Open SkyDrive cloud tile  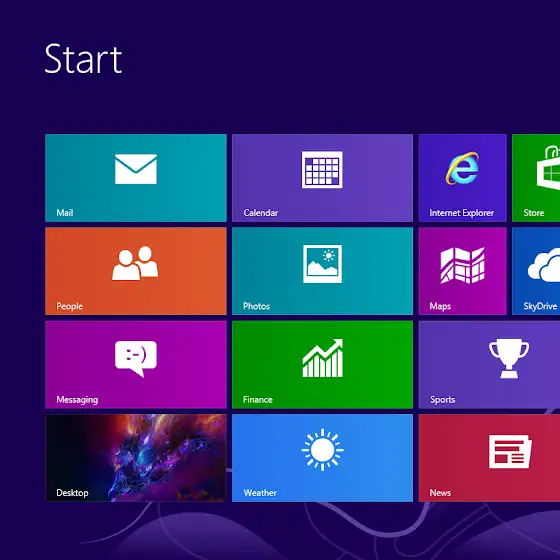[x=536, y=271]
